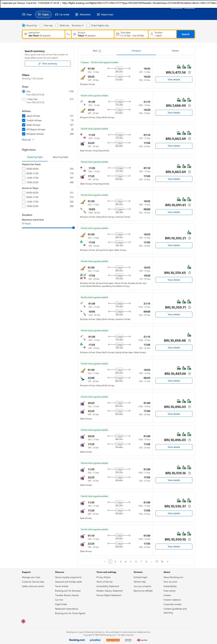Viewport: 217px width, 644px height.
Task: Open the View summary button
Action: [47, 64]
